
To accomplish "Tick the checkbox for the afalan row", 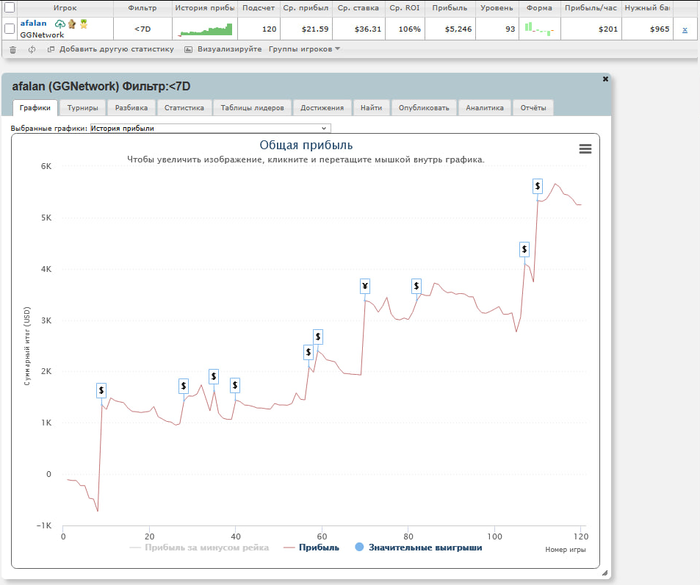I will coord(9,29).
